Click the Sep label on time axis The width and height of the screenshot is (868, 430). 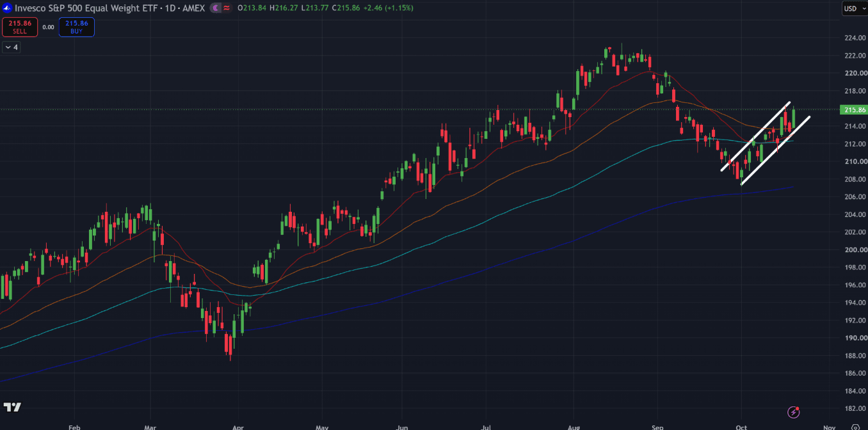pos(657,426)
